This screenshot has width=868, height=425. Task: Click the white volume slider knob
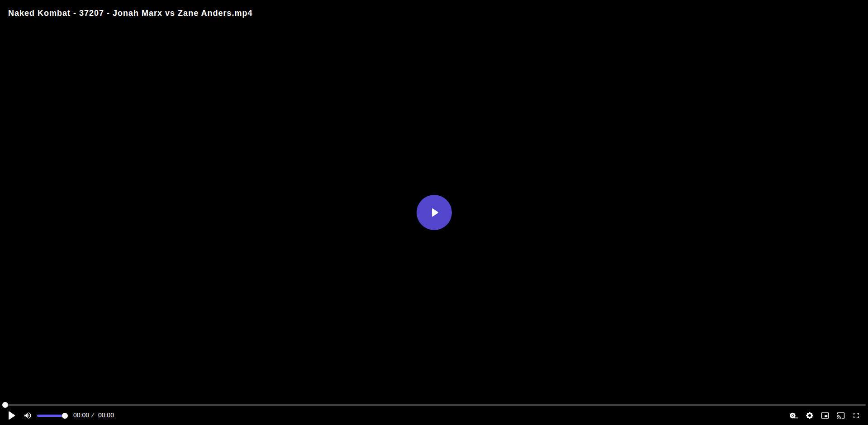coord(65,416)
